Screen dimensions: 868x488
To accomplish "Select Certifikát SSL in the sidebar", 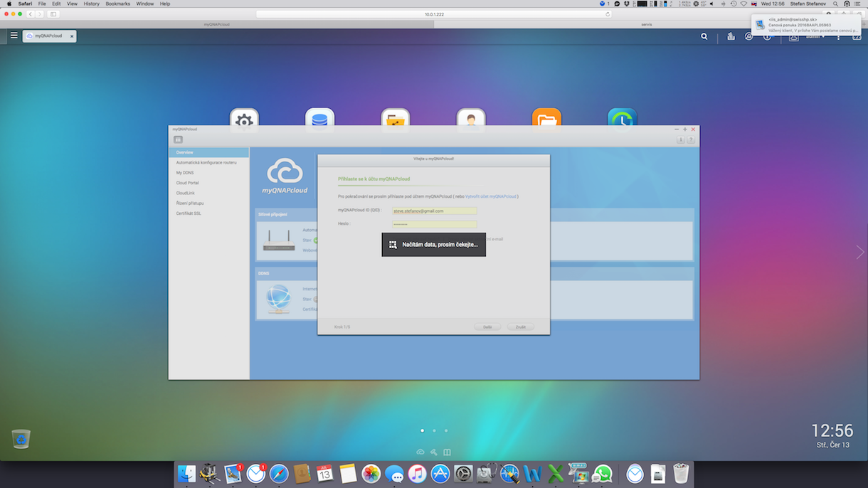I will [x=189, y=213].
